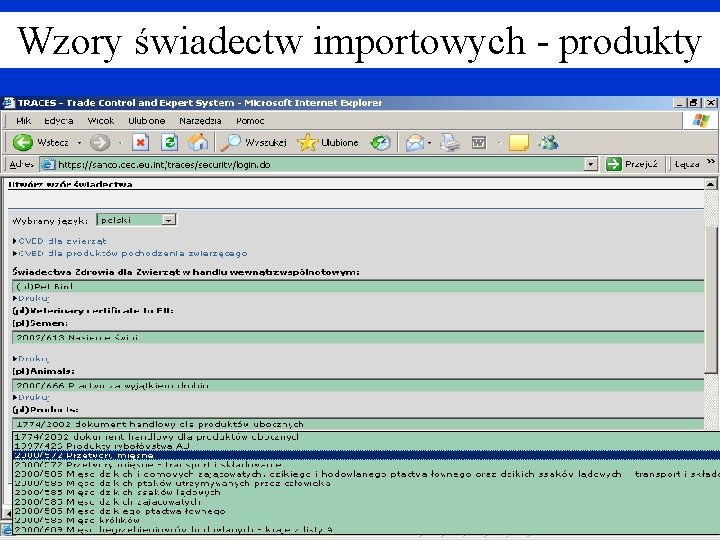Stop page loading with red X icon
This screenshot has width=720, height=540.
point(141,143)
